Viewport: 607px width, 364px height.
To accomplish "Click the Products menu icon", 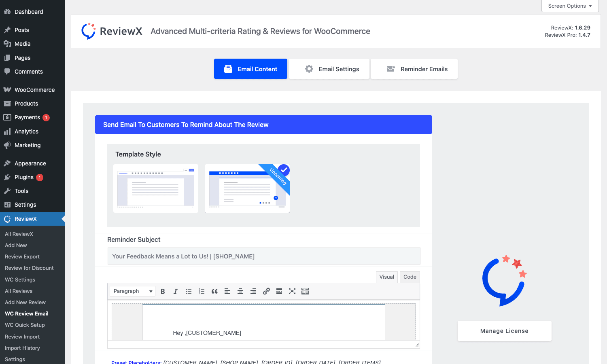I will 7,104.
